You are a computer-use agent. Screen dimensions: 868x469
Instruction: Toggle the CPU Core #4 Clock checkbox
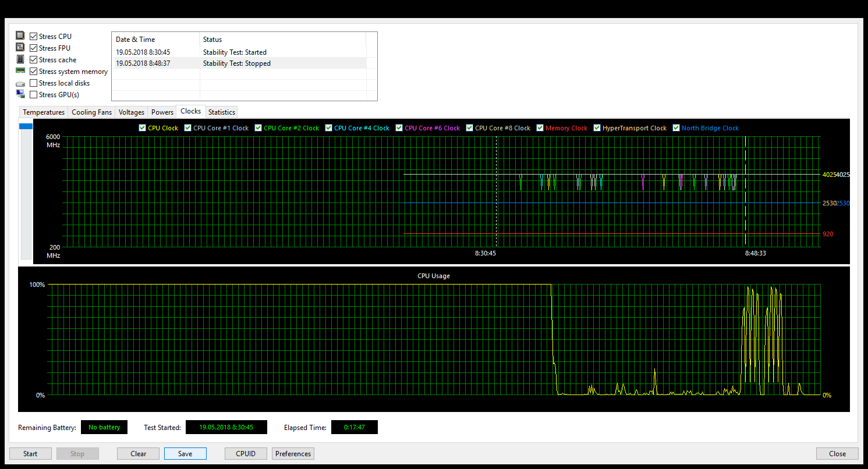point(329,128)
